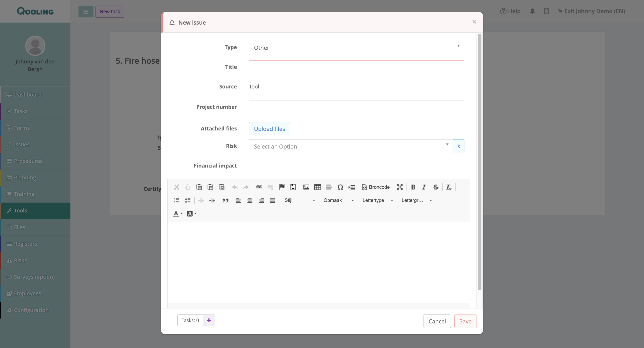Open Issues in the sidebar
This screenshot has width=644, height=348.
[x=21, y=144]
